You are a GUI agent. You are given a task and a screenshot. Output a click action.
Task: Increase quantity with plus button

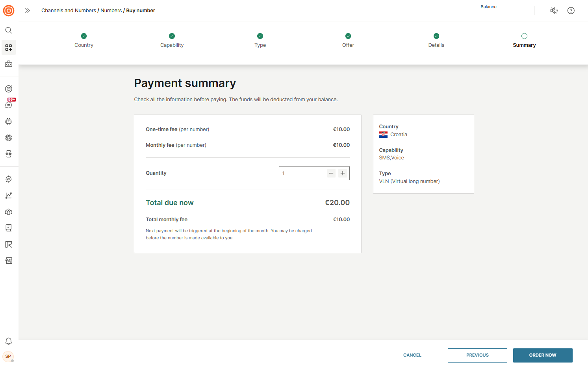(343, 173)
